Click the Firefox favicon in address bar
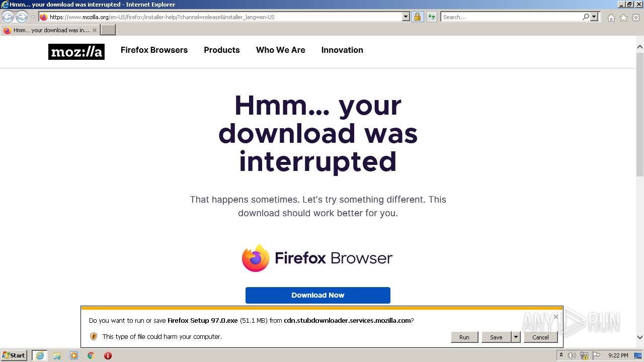This screenshot has height=362, width=644. click(44, 17)
